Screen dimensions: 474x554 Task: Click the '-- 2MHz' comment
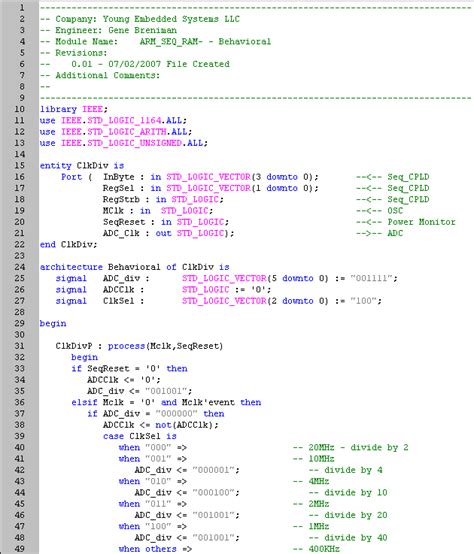[311, 504]
